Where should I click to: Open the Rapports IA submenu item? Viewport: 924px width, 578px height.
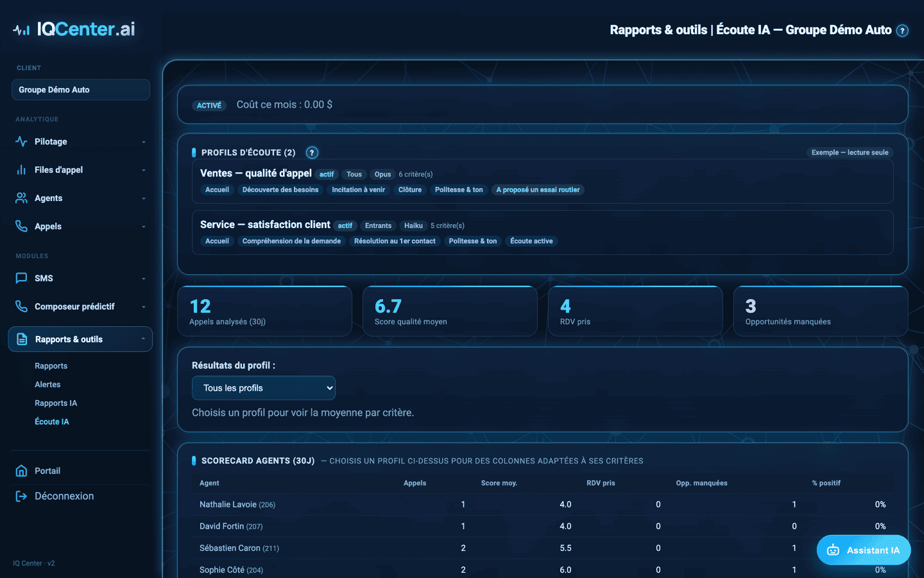click(x=56, y=403)
